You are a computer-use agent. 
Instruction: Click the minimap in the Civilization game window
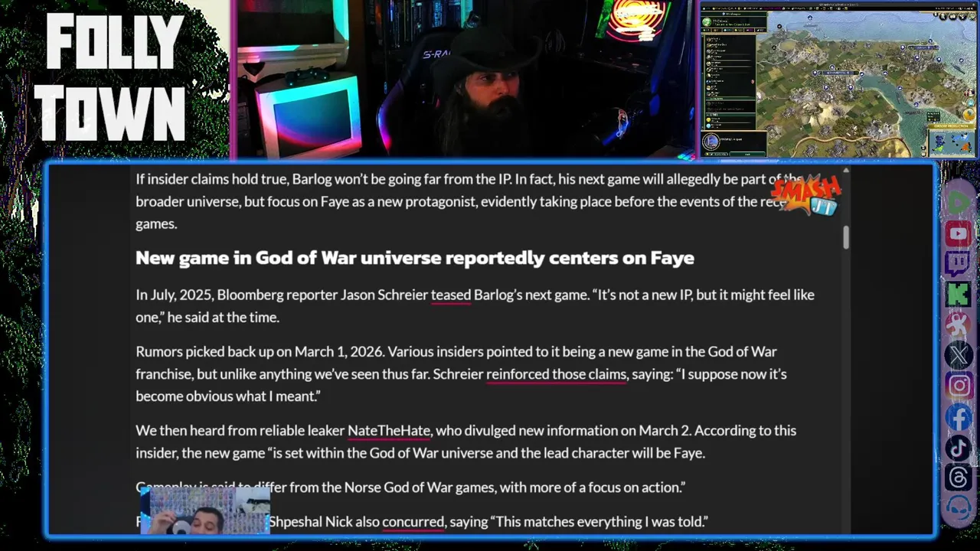pyautogui.click(x=952, y=142)
